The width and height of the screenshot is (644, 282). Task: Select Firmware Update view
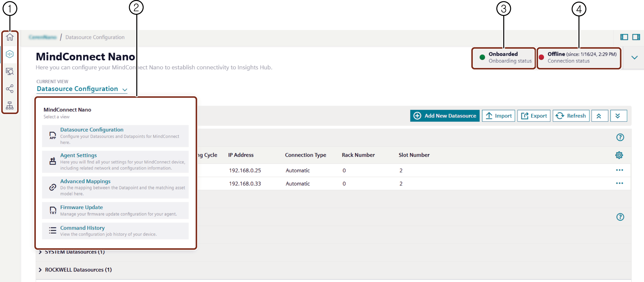tap(115, 211)
